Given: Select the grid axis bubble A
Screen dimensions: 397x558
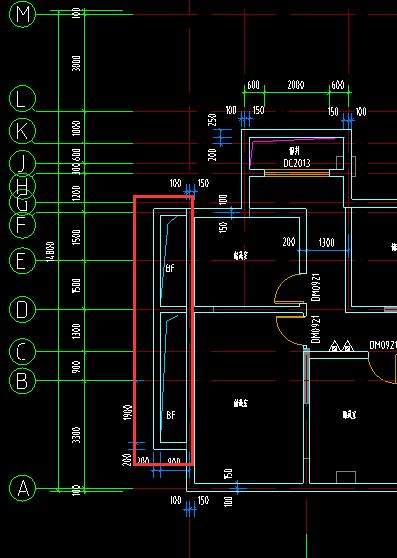Looking at the screenshot, I should coord(22,488).
